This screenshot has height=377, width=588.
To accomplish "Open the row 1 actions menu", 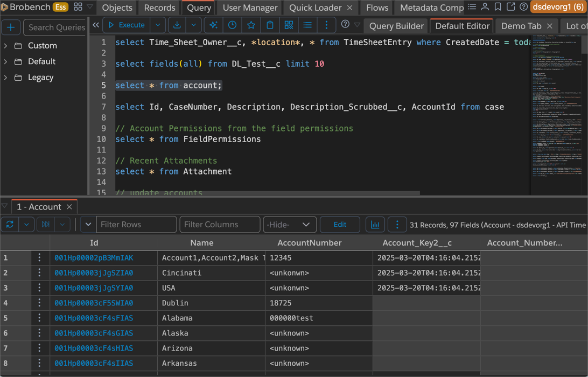I will pos(39,258).
